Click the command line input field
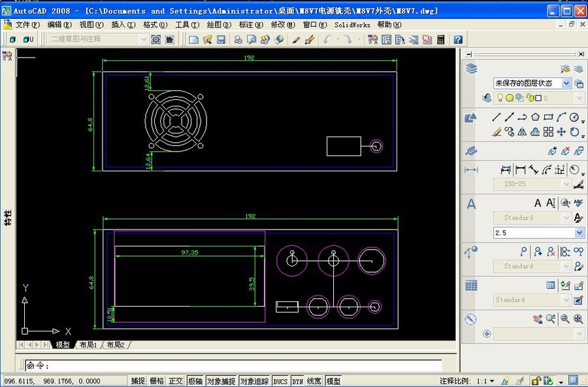This screenshot has width=588, height=387. click(235, 365)
